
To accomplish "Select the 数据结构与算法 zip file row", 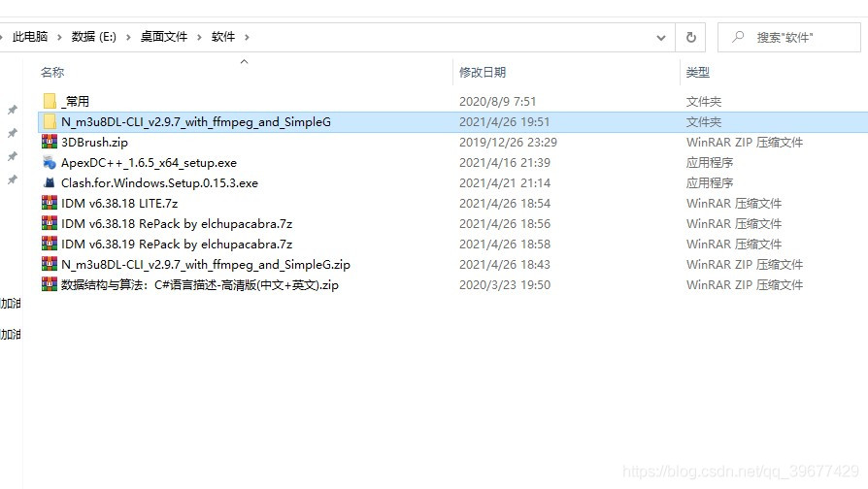I will click(x=452, y=285).
